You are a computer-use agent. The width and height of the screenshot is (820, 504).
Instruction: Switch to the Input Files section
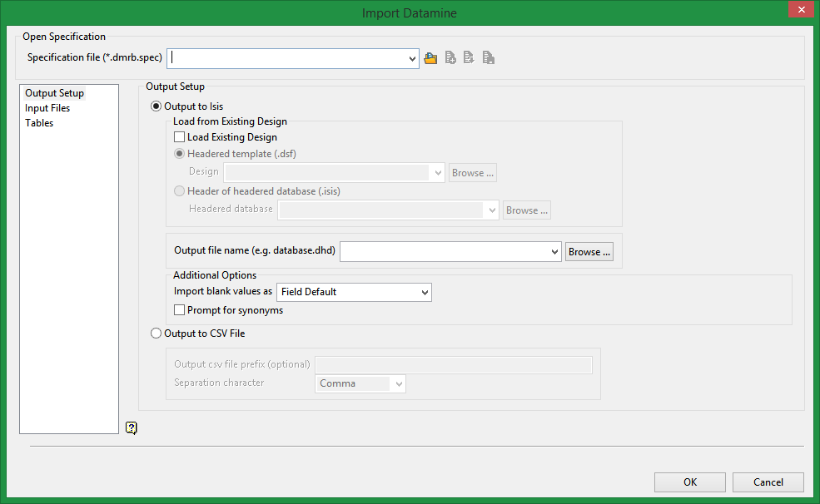point(47,108)
